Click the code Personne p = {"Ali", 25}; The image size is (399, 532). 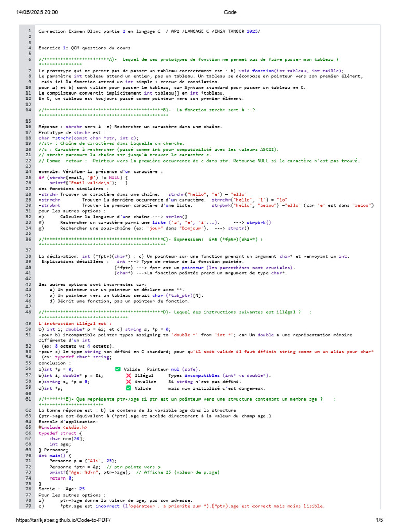pyautogui.click(x=83, y=461)
